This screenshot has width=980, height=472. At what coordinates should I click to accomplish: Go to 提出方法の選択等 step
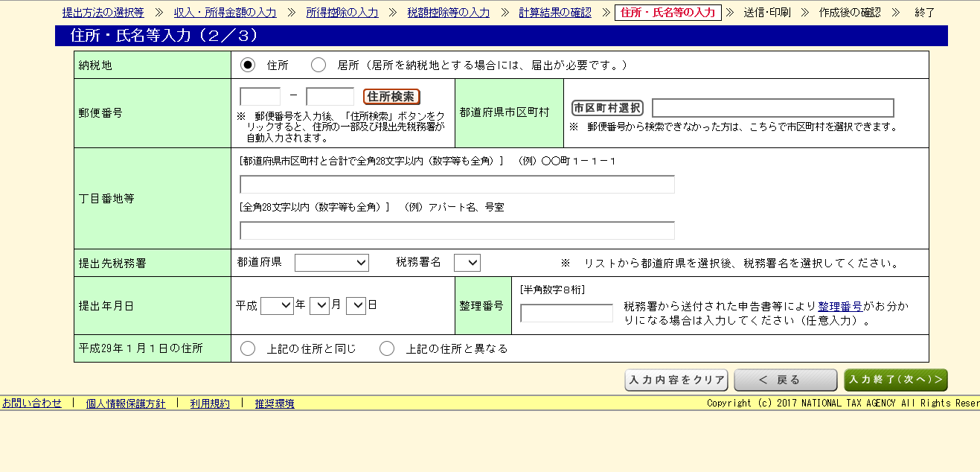click(x=103, y=13)
